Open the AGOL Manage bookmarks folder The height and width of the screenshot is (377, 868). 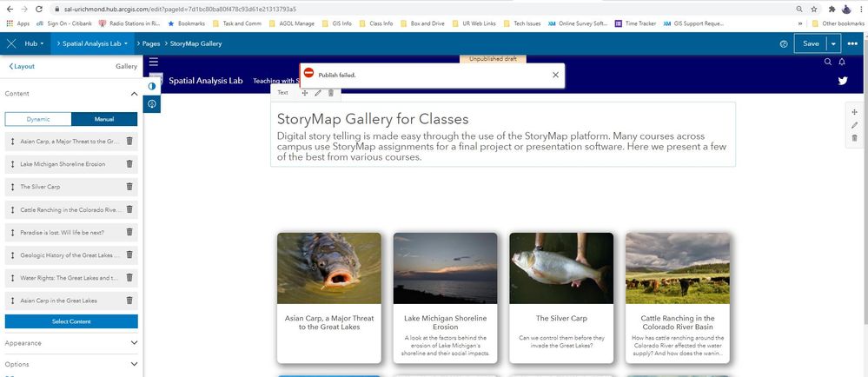[291, 23]
